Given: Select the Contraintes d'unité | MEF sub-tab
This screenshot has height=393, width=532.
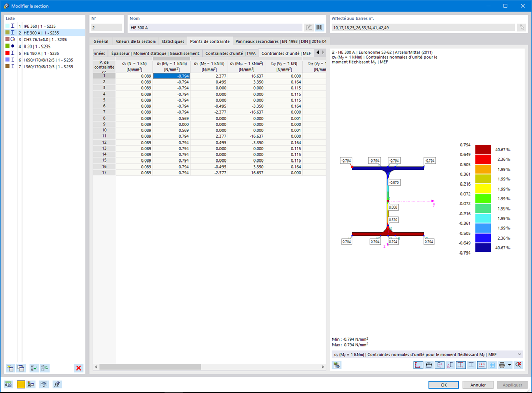Looking at the screenshot, I should tap(286, 53).
